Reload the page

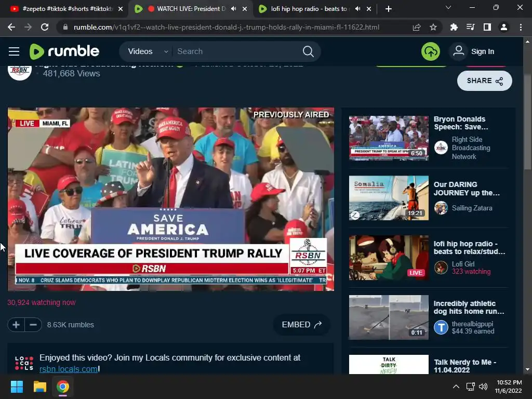click(x=45, y=27)
